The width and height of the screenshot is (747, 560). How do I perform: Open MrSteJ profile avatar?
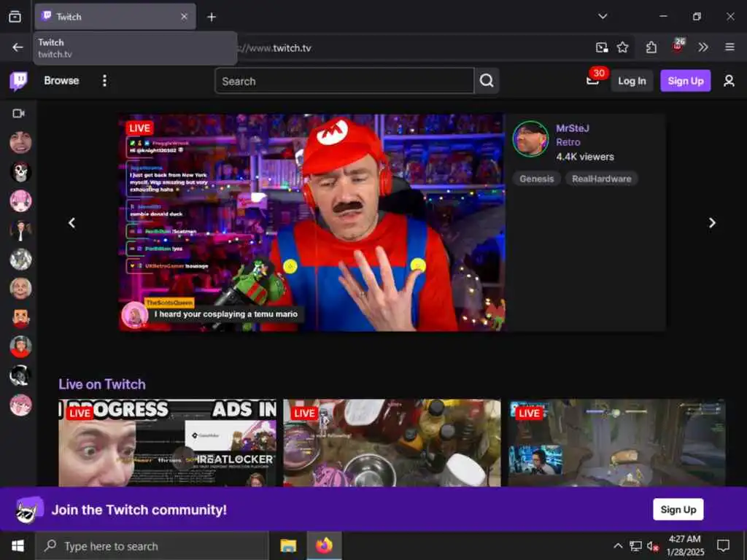530,139
